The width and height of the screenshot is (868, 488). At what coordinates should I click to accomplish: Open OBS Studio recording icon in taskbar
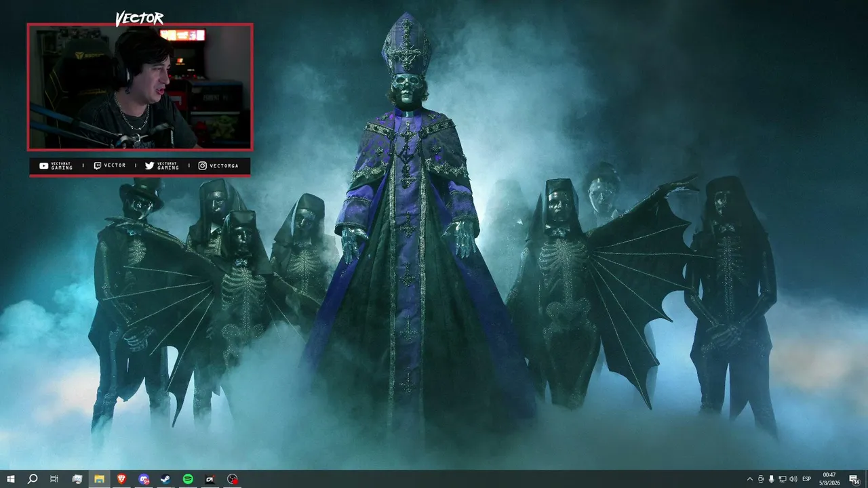point(233,479)
